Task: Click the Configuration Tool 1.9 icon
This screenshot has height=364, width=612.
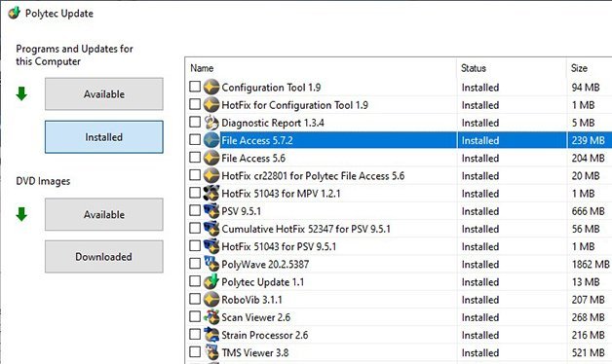Action: point(211,87)
